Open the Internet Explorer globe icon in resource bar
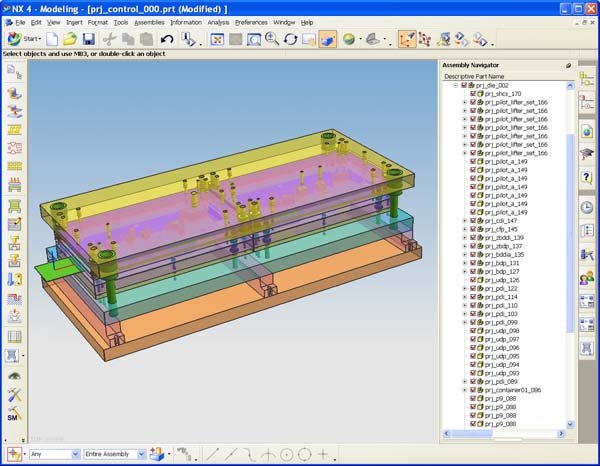The image size is (600, 466). [587, 131]
